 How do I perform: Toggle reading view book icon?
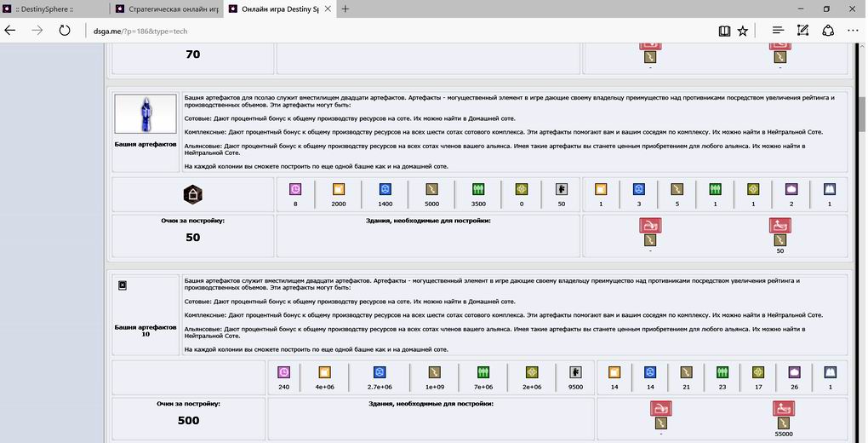[723, 31]
